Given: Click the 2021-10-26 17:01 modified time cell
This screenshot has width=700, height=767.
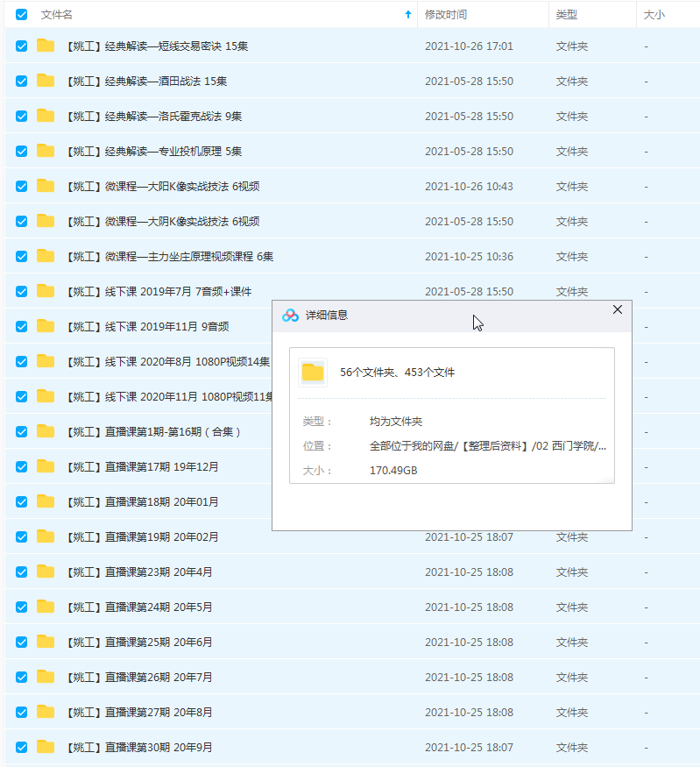Looking at the screenshot, I should click(x=469, y=46).
